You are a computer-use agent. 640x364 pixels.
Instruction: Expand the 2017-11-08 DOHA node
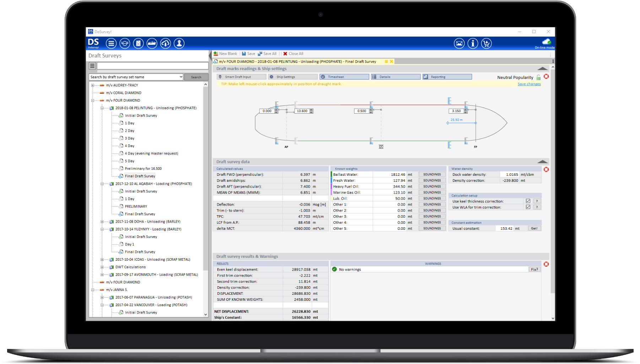pos(102,222)
